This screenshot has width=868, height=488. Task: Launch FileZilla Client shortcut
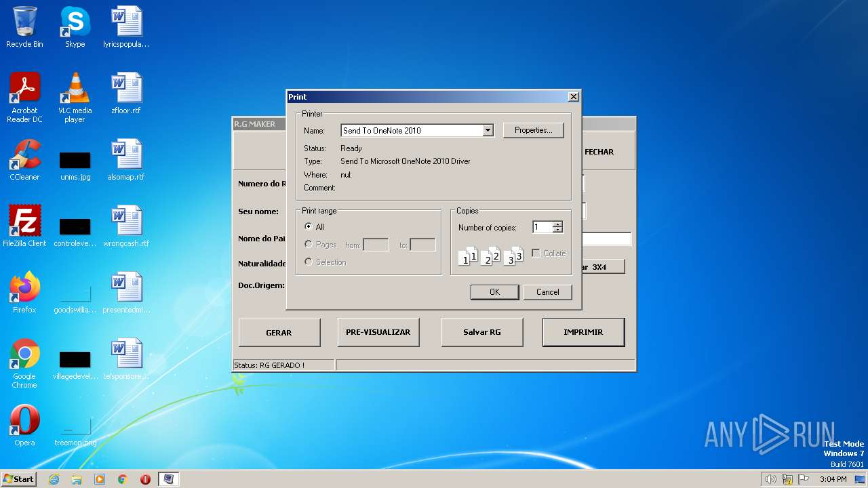(x=24, y=226)
